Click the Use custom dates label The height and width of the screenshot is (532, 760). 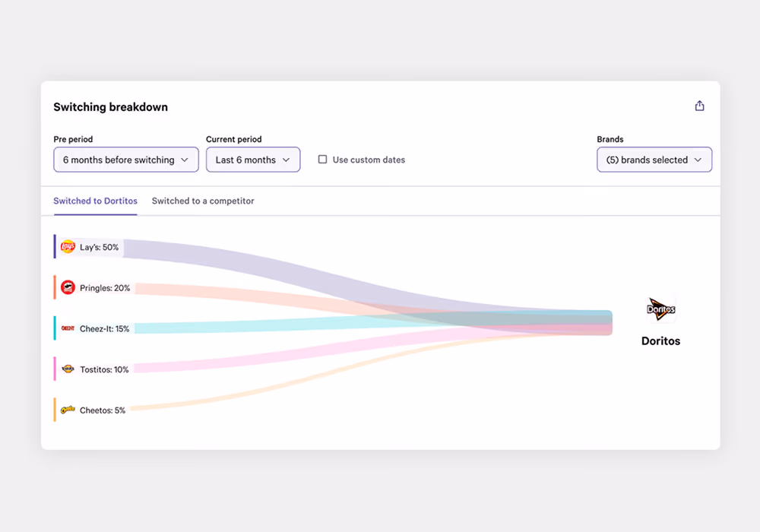pos(369,160)
